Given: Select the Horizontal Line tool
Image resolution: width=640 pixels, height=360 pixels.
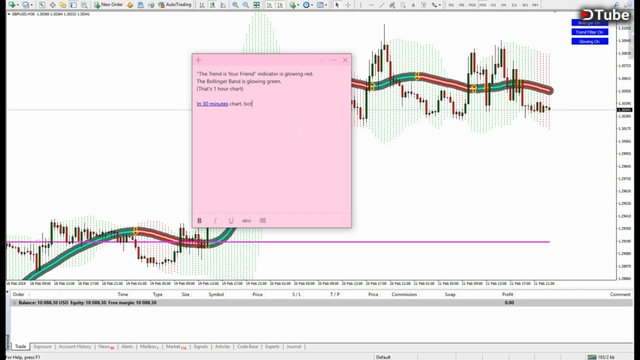Looking at the screenshot, I should [371, 5].
